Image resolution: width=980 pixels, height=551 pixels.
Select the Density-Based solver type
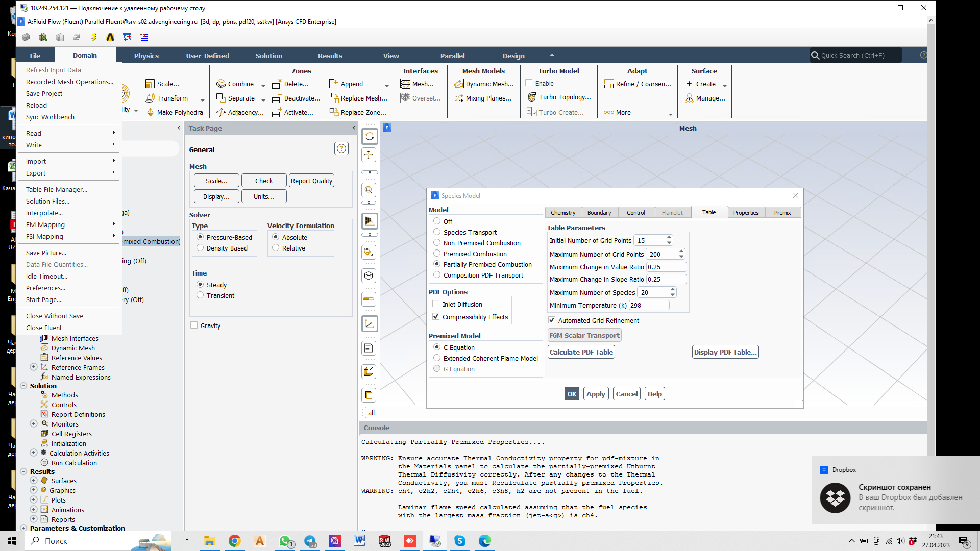(200, 248)
